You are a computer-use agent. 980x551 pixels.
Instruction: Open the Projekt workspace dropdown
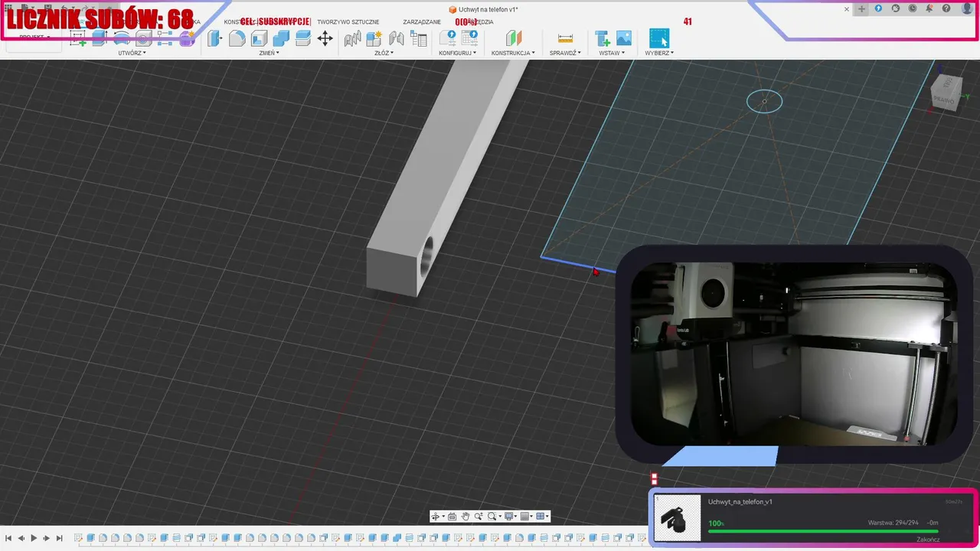pos(34,37)
